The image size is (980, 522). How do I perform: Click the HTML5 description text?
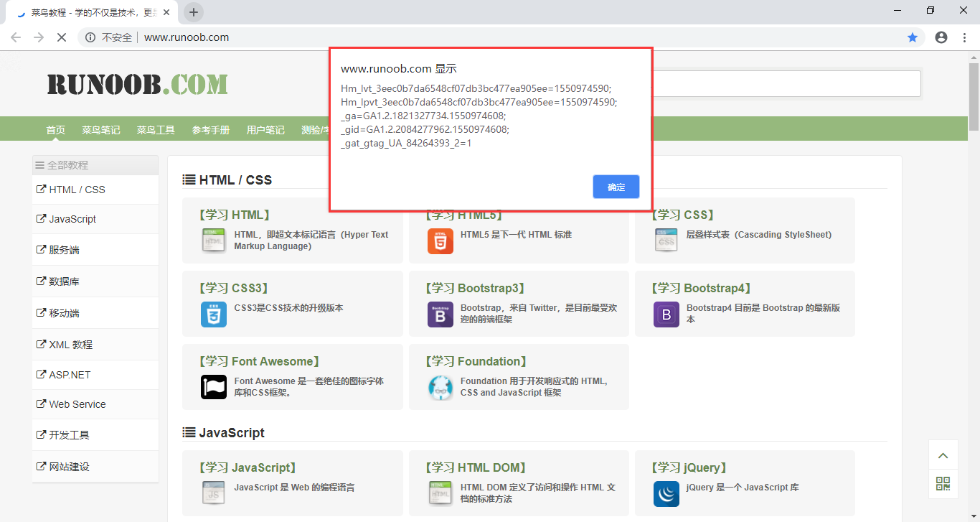pos(516,235)
